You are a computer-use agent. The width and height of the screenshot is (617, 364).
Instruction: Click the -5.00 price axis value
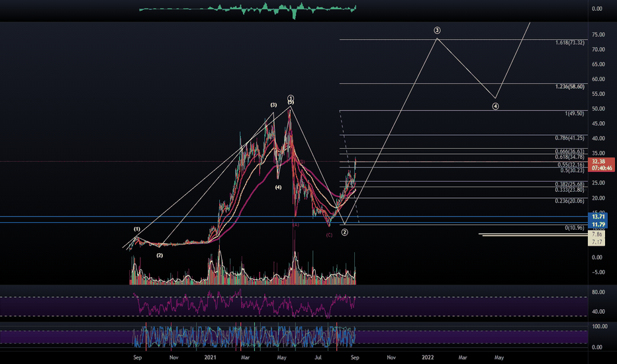click(597, 272)
